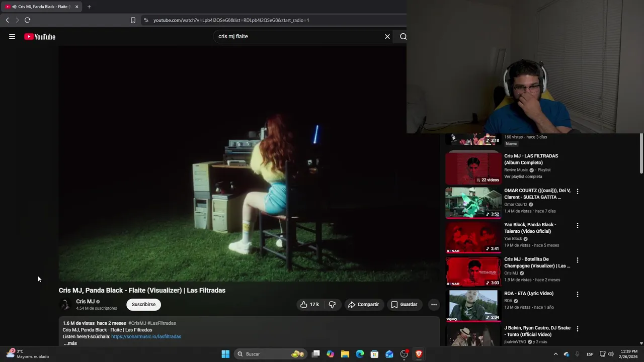Click the address bar URL
Screen dimensions: 644x362
coord(231,20)
